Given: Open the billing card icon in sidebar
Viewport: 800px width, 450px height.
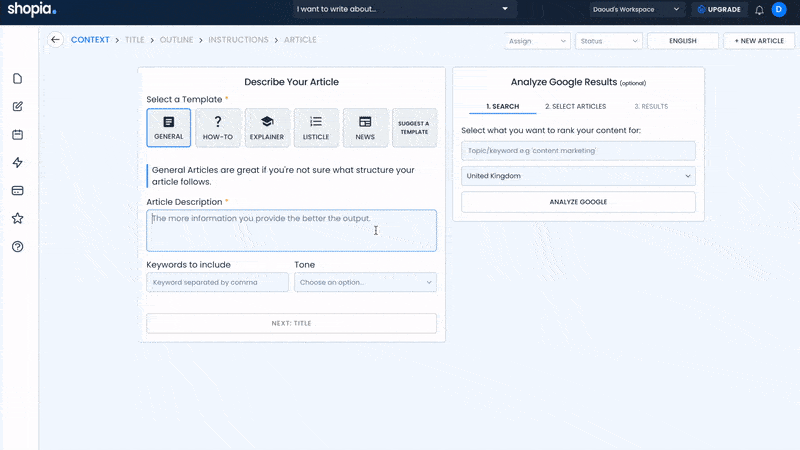Looking at the screenshot, I should point(17,191).
